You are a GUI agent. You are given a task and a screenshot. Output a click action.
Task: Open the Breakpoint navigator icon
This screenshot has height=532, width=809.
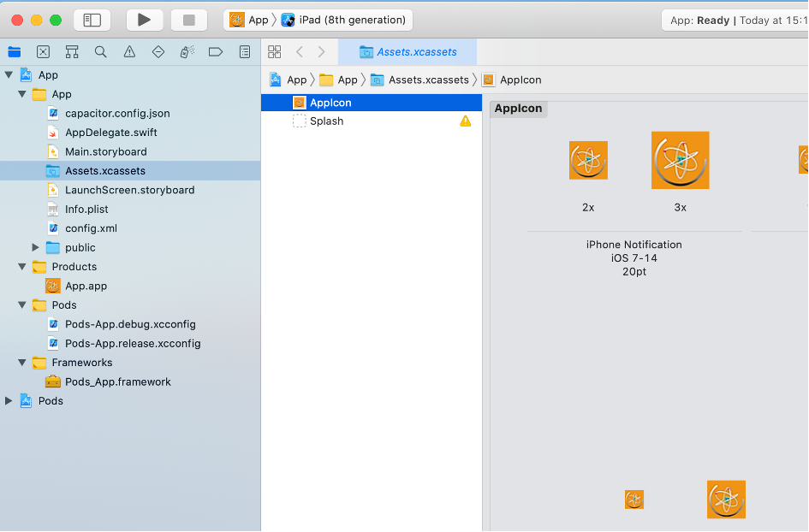point(216,51)
